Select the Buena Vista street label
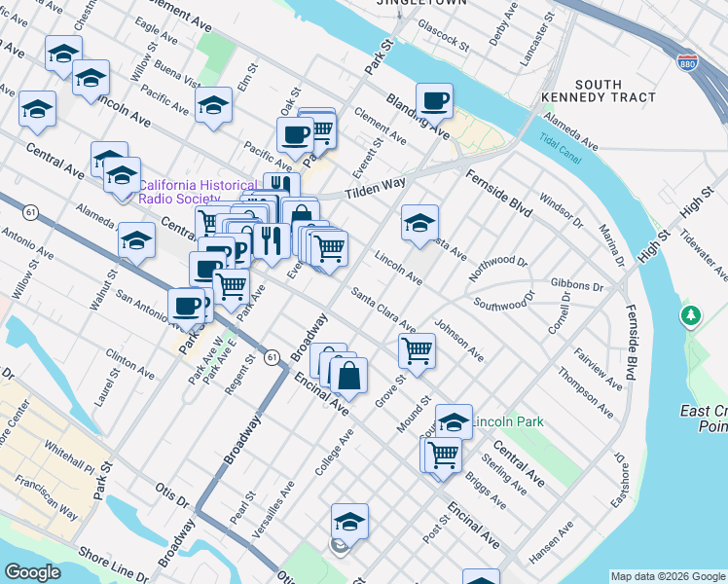Image resolution: width=728 pixels, height=584 pixels. click(x=177, y=74)
